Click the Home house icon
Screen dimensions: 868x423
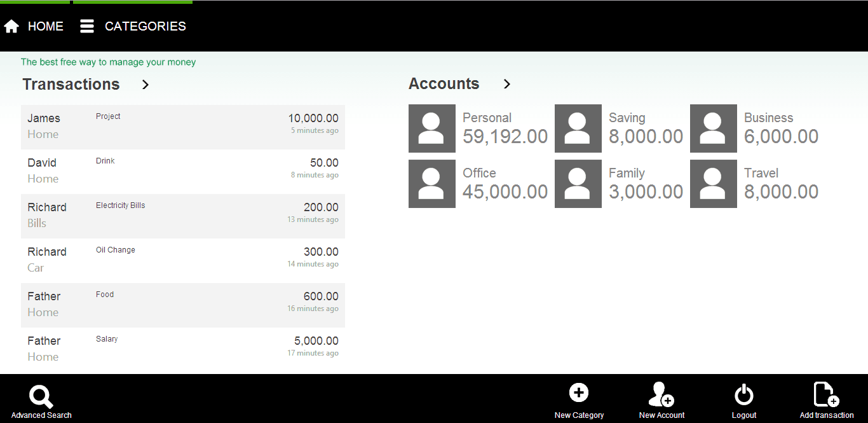click(11, 26)
